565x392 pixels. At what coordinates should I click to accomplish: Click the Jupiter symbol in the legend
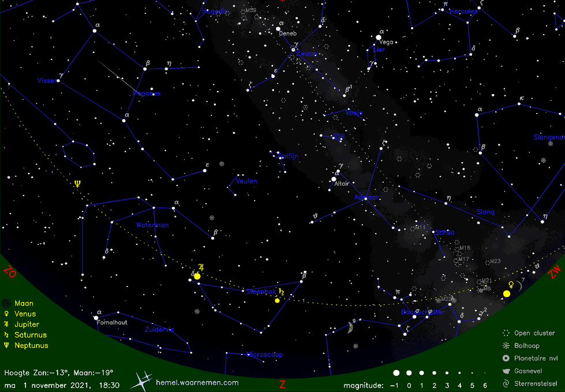coord(6,325)
